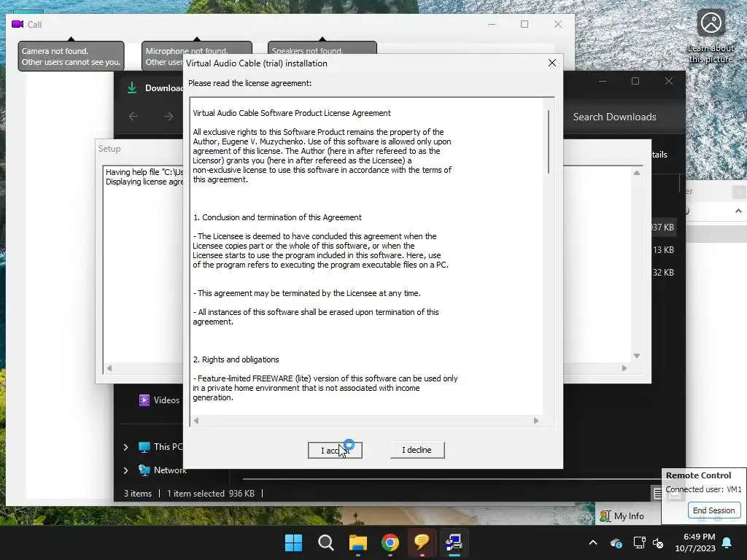Screen dimensions: 747x560
Task: Expand the Network tree node
Action: [x=125, y=470]
